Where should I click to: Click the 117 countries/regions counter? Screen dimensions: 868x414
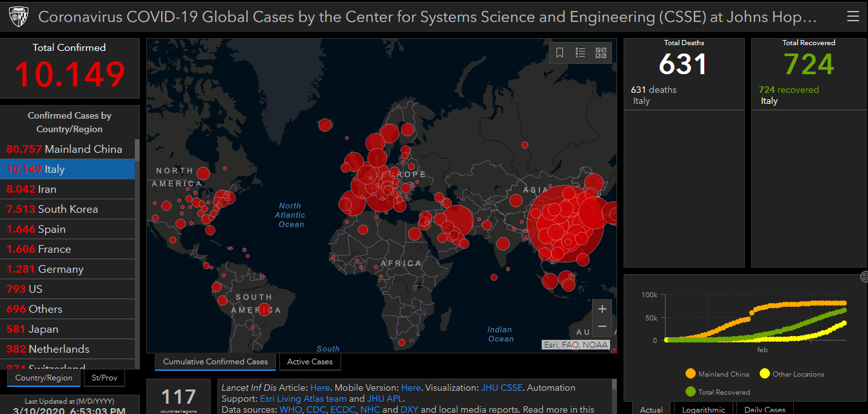click(x=179, y=396)
